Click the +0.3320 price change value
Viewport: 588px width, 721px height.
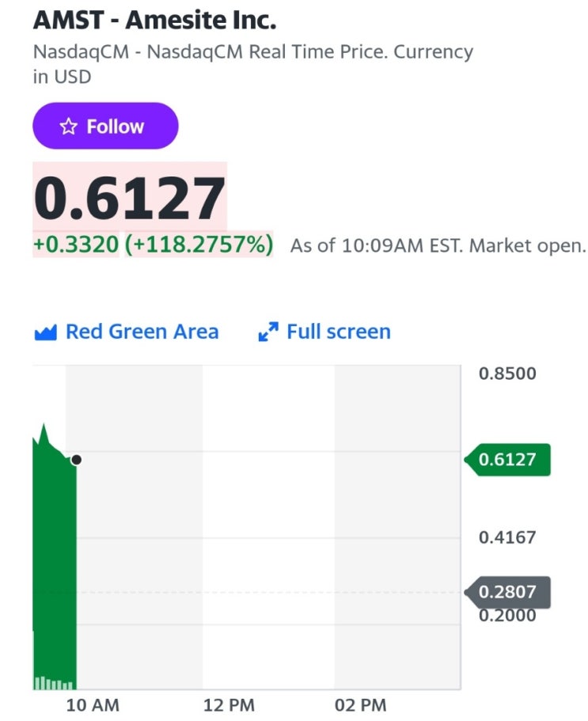pyautogui.click(x=76, y=244)
